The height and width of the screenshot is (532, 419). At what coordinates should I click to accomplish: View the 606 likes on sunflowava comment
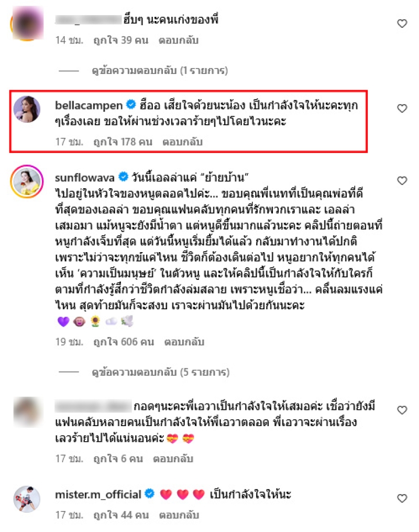click(x=124, y=342)
